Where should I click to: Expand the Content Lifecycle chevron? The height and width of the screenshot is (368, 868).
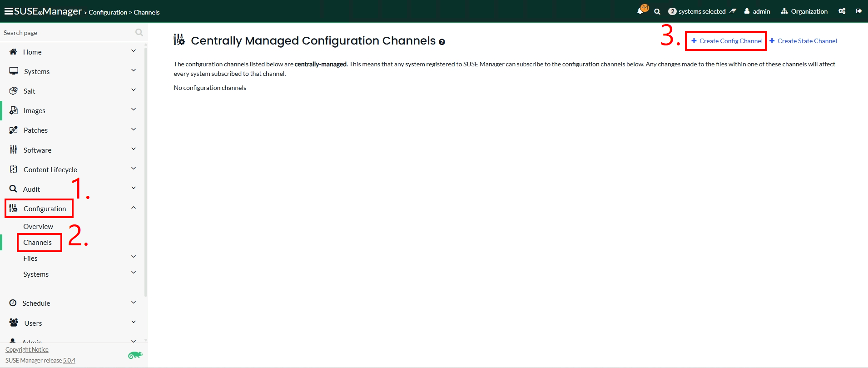tap(134, 169)
